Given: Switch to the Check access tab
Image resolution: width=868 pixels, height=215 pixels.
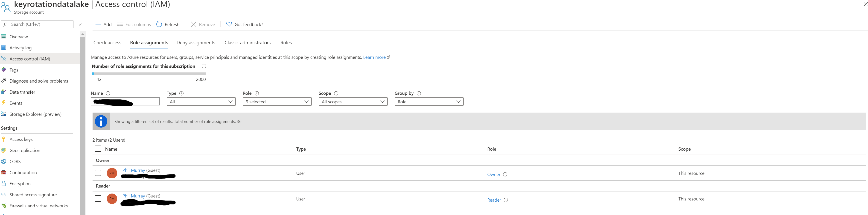Looking at the screenshot, I should tap(107, 42).
